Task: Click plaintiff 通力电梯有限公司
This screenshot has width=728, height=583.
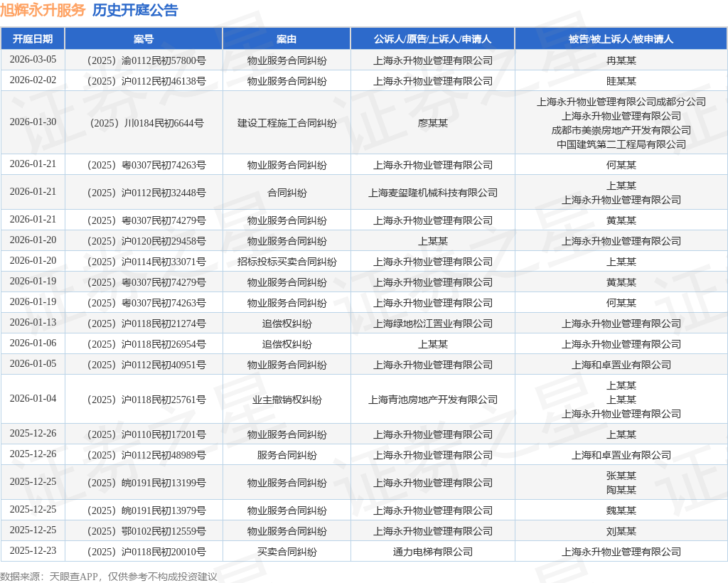Action: pyautogui.click(x=433, y=552)
